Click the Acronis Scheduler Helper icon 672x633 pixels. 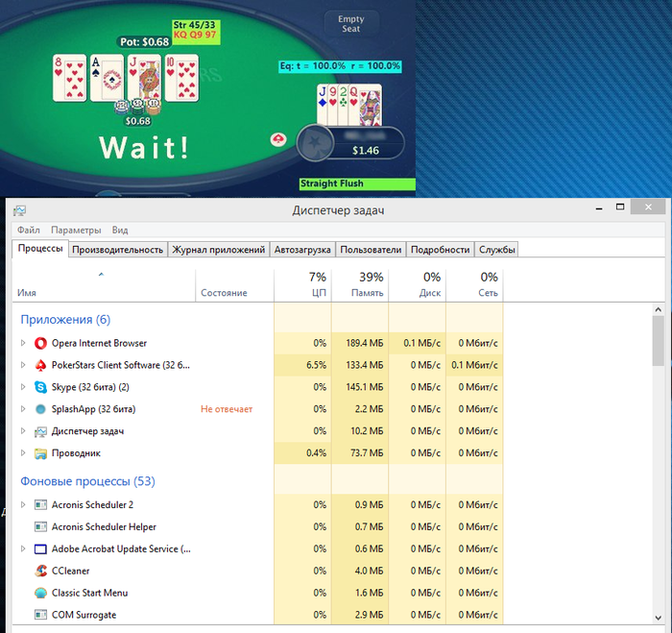click(x=40, y=526)
